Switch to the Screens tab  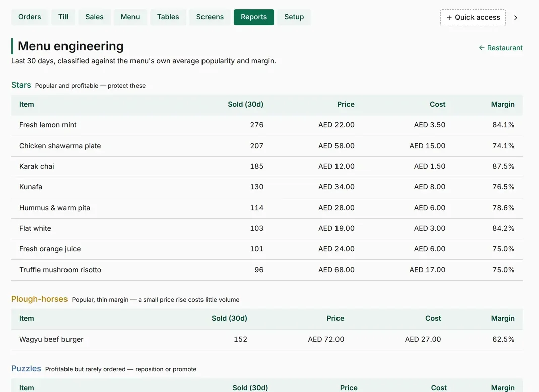click(x=210, y=17)
